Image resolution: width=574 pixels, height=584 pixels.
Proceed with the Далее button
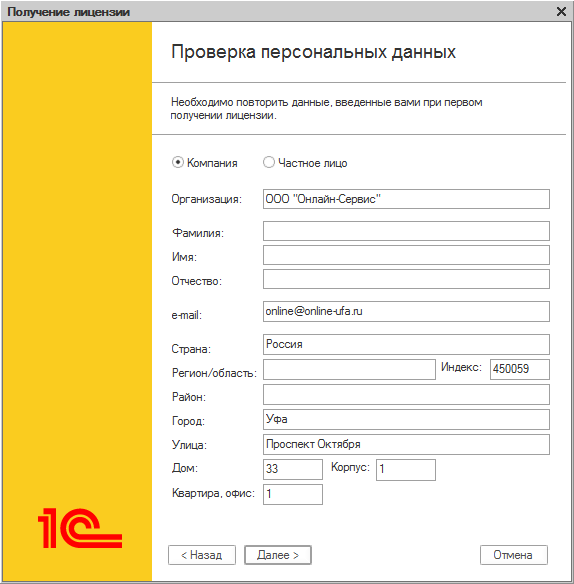[x=278, y=555]
